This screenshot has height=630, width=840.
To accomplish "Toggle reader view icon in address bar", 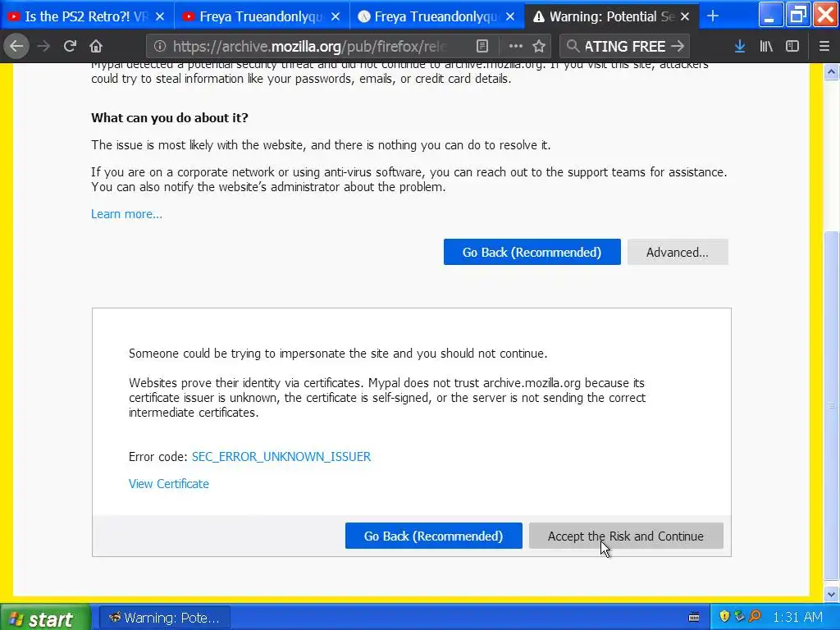I will (x=482, y=46).
